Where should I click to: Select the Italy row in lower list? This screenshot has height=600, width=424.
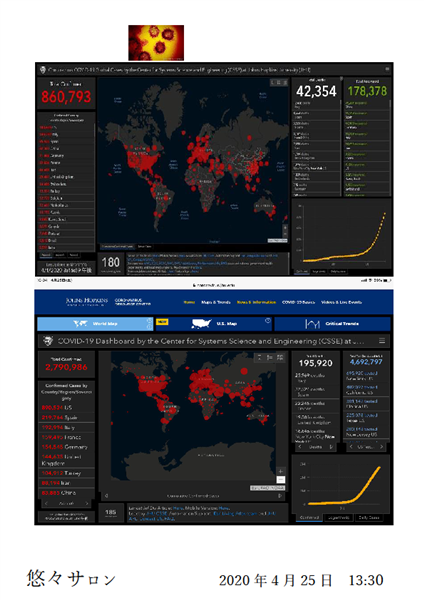[x=66, y=427]
